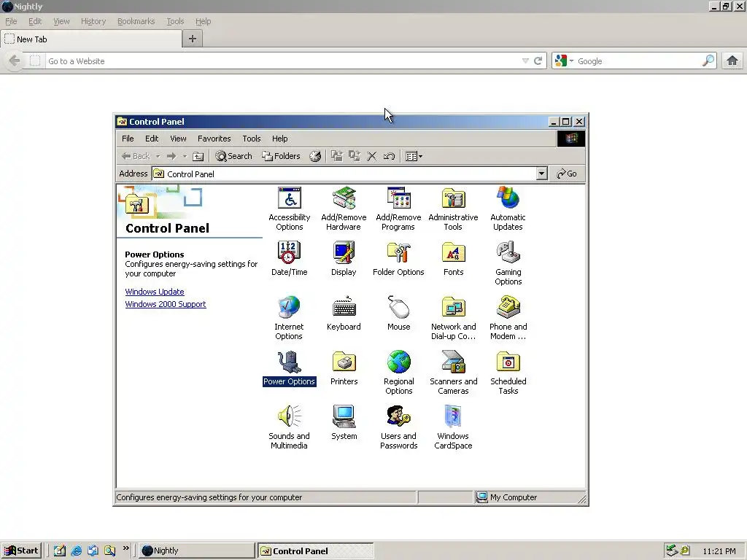Open Nightly History menu
Viewport: 747px width, 560px height.
click(x=93, y=21)
